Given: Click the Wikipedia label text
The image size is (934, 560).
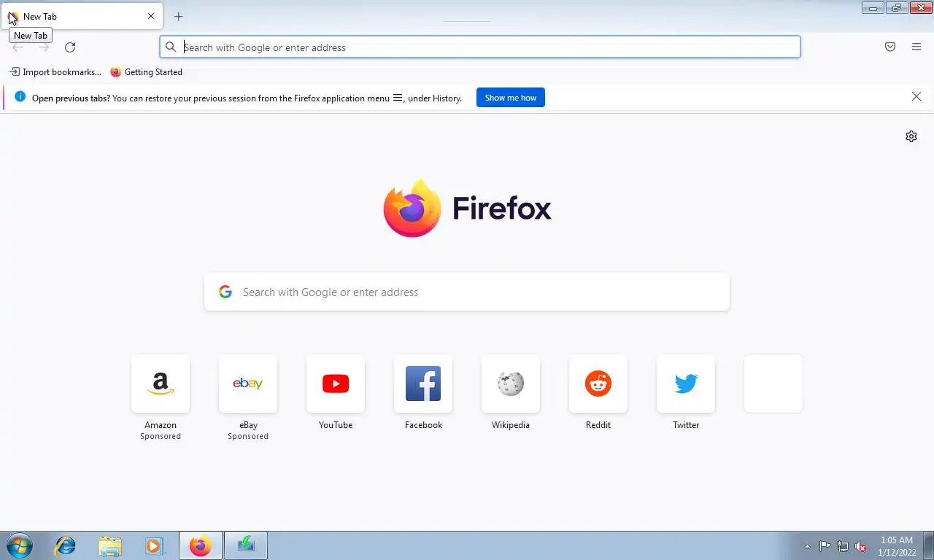Looking at the screenshot, I should pos(511,425).
